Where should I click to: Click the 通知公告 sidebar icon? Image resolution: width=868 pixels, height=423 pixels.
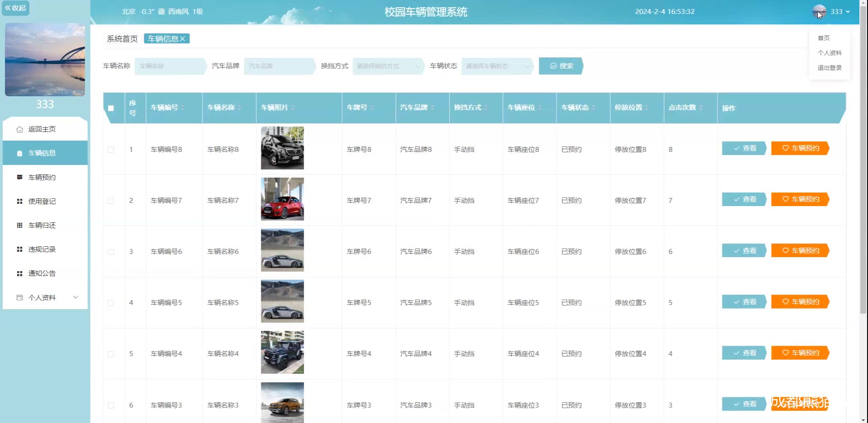click(x=19, y=273)
